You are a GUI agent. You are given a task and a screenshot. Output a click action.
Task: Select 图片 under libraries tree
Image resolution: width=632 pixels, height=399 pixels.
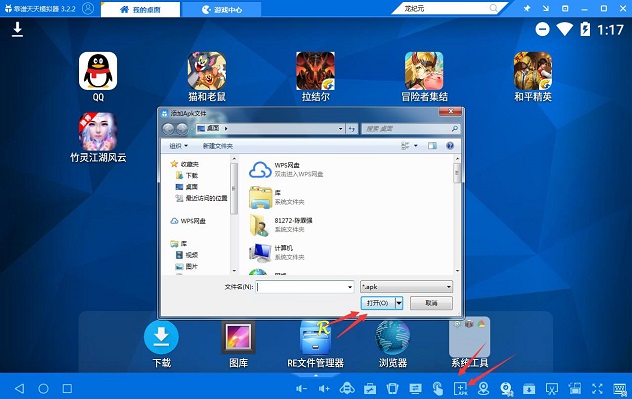(x=187, y=266)
